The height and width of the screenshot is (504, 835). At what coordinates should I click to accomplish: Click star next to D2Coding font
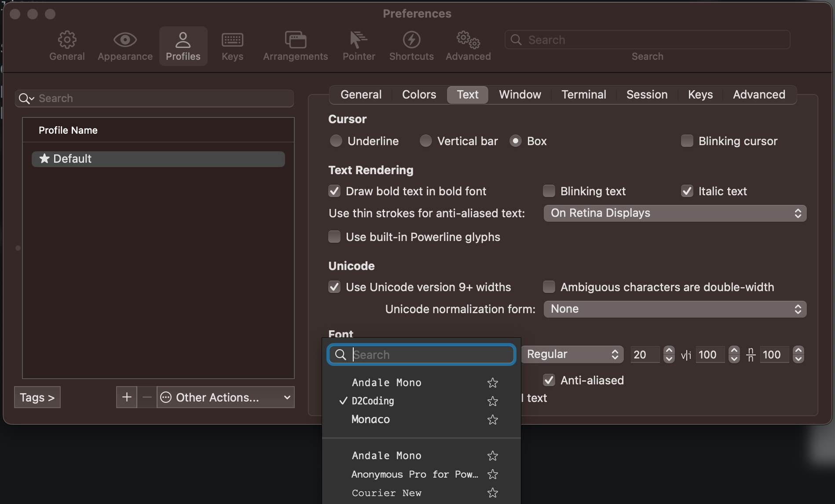493,401
